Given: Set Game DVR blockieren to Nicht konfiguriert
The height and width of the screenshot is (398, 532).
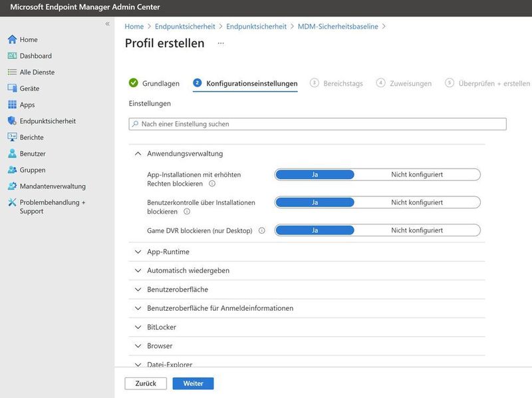Looking at the screenshot, I should [x=417, y=230].
